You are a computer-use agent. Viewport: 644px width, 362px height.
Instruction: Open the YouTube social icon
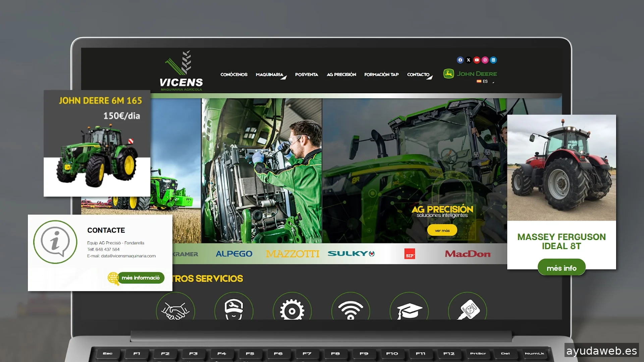coord(477,60)
